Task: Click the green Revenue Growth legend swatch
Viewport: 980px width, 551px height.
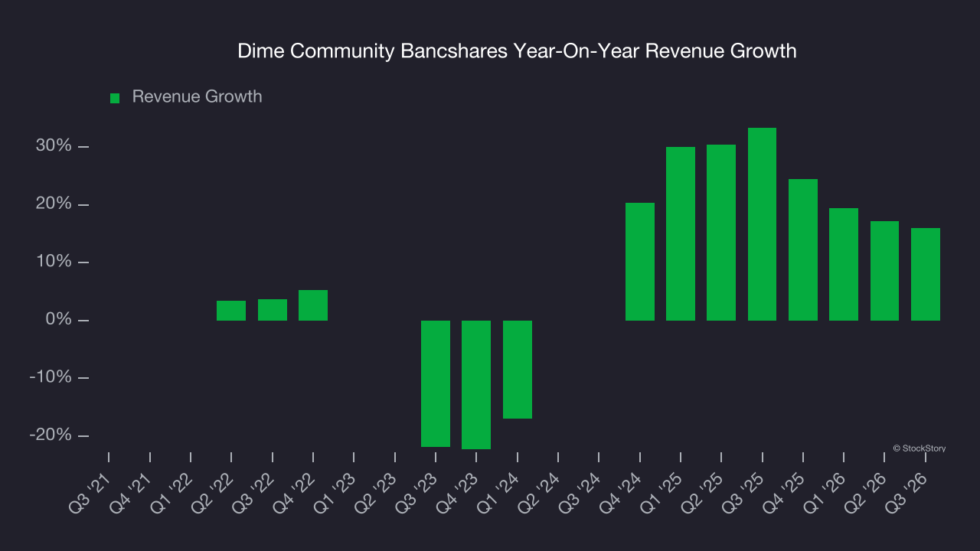Action: point(115,98)
